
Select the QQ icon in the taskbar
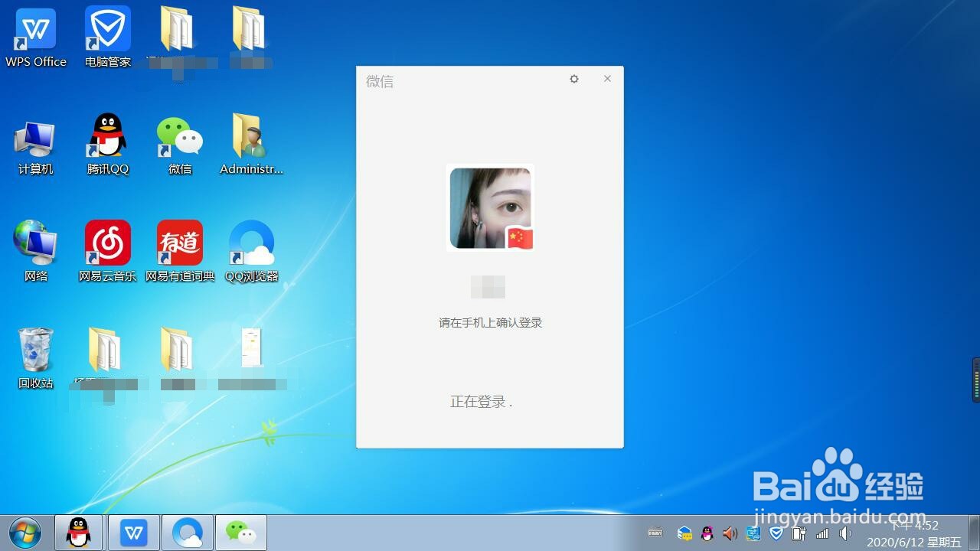(x=79, y=533)
